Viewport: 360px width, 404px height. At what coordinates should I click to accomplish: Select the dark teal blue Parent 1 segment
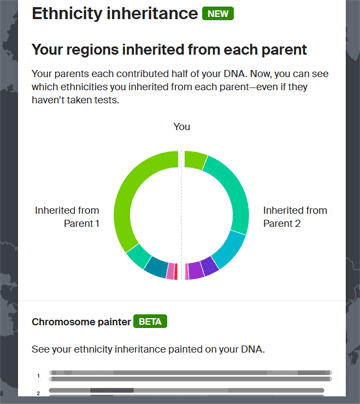tap(156, 268)
